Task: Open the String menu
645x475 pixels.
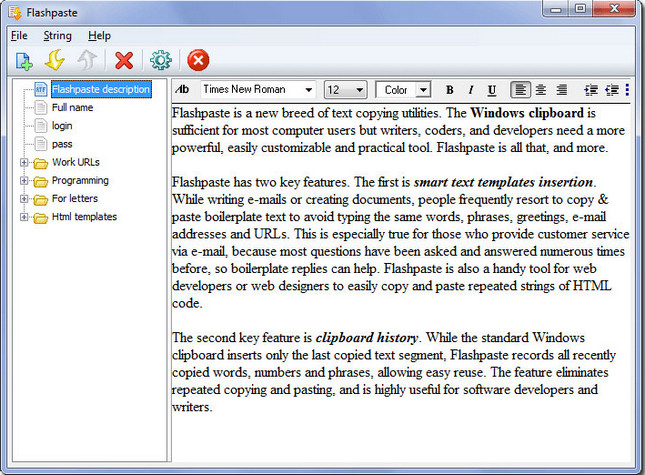Action: [x=57, y=36]
